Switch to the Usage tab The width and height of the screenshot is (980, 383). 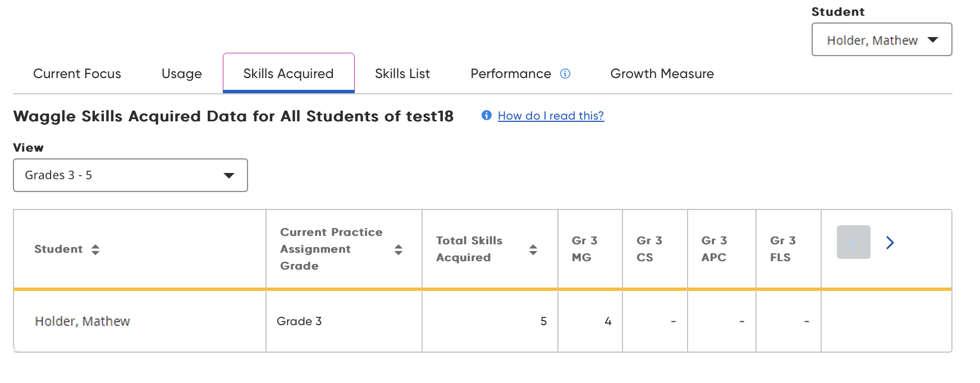pyautogui.click(x=181, y=74)
